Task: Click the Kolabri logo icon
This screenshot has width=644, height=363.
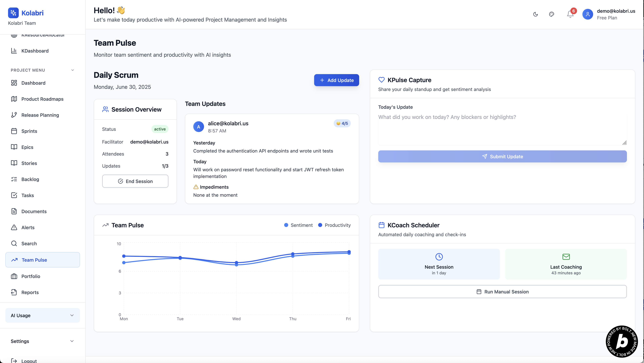Action: pos(13,13)
